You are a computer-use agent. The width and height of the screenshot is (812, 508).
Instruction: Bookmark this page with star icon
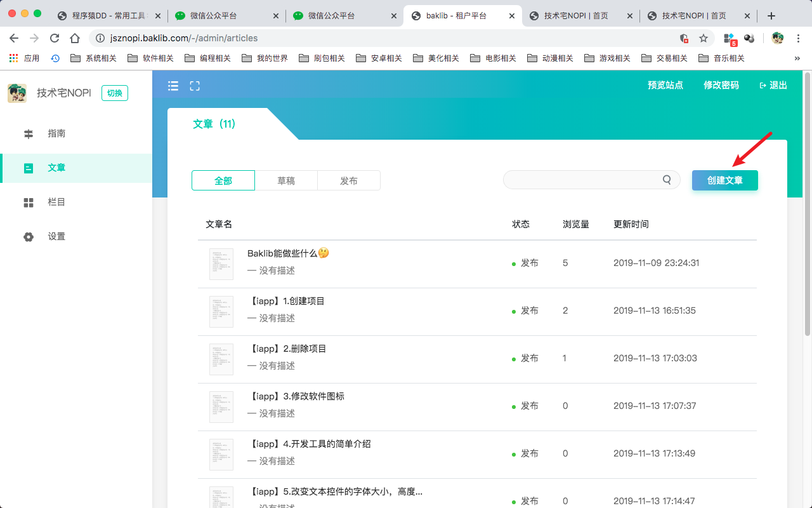point(704,38)
